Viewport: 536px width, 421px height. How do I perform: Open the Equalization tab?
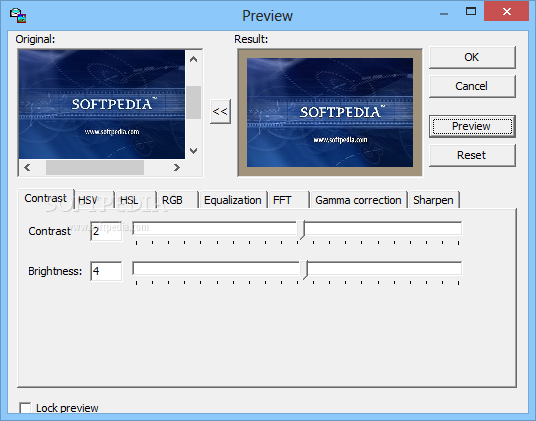pos(233,200)
